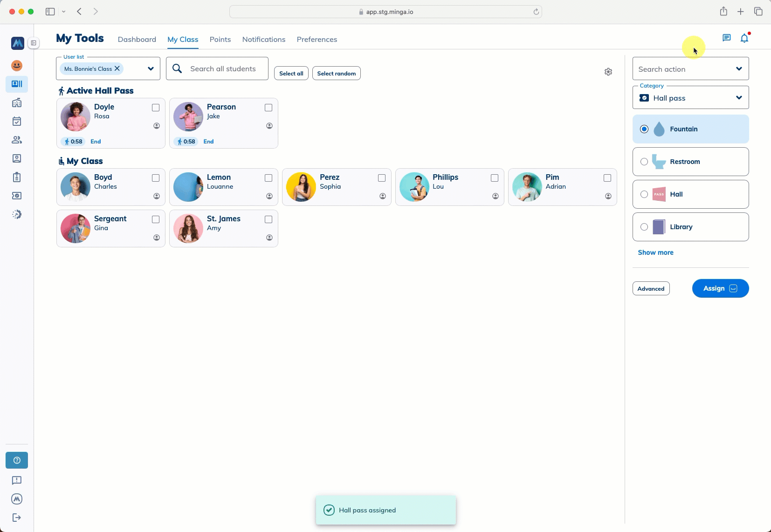Click the help question mark icon
The width and height of the screenshot is (771, 532).
coord(17,460)
